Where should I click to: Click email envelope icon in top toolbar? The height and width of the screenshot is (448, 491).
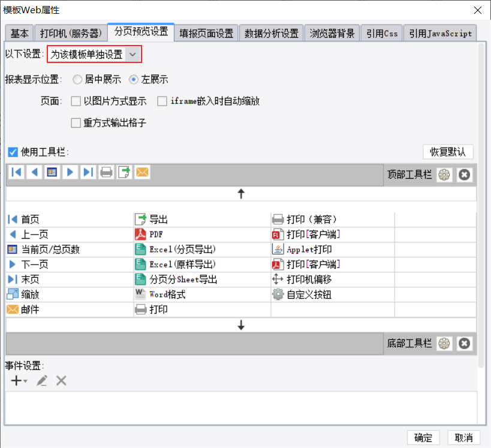pyautogui.click(x=142, y=172)
